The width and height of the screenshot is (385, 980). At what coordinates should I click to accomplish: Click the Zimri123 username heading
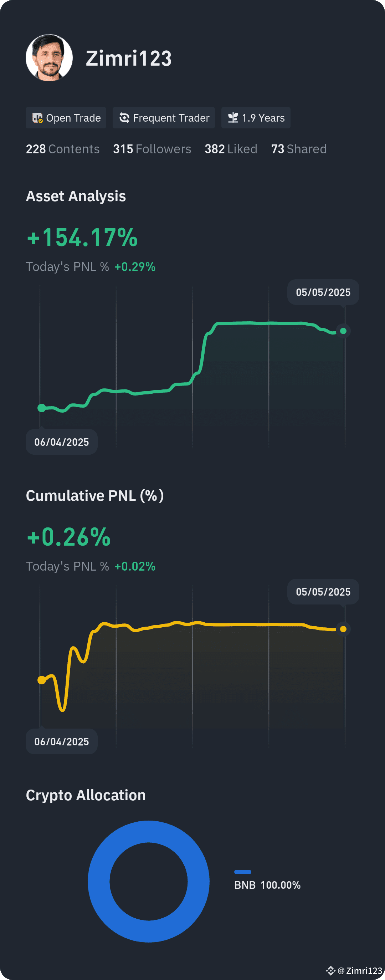pos(129,58)
